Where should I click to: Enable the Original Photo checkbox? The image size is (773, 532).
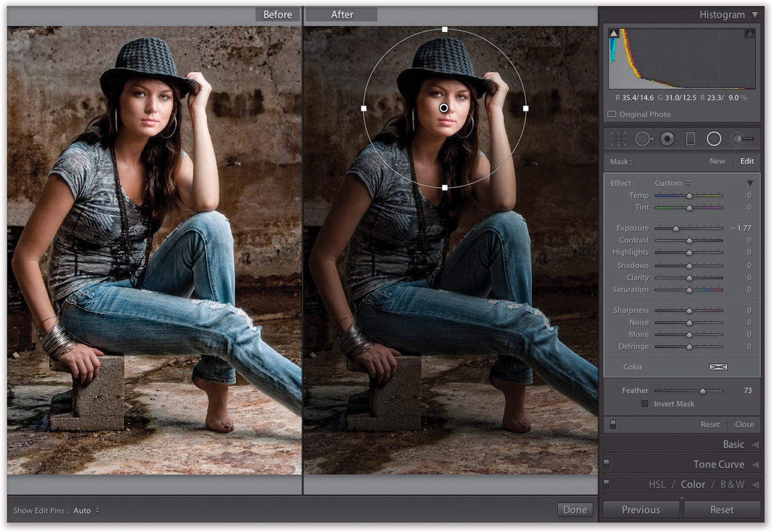[612, 114]
